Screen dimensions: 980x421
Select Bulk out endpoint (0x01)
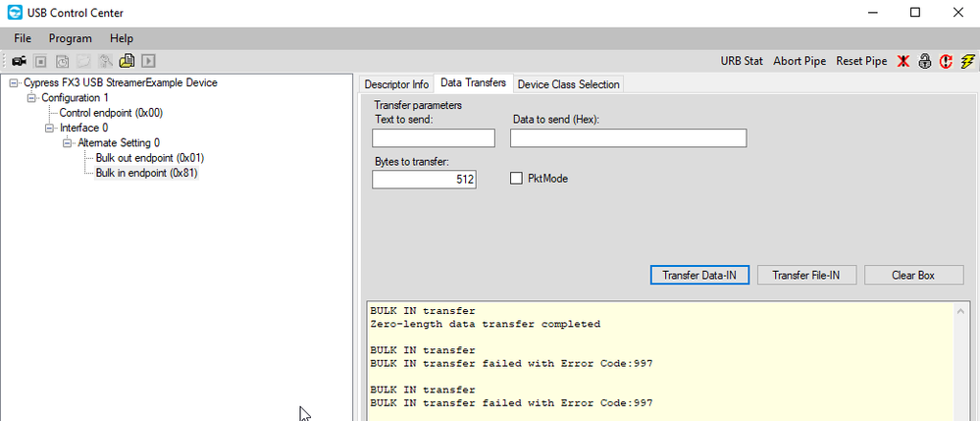[x=150, y=158]
